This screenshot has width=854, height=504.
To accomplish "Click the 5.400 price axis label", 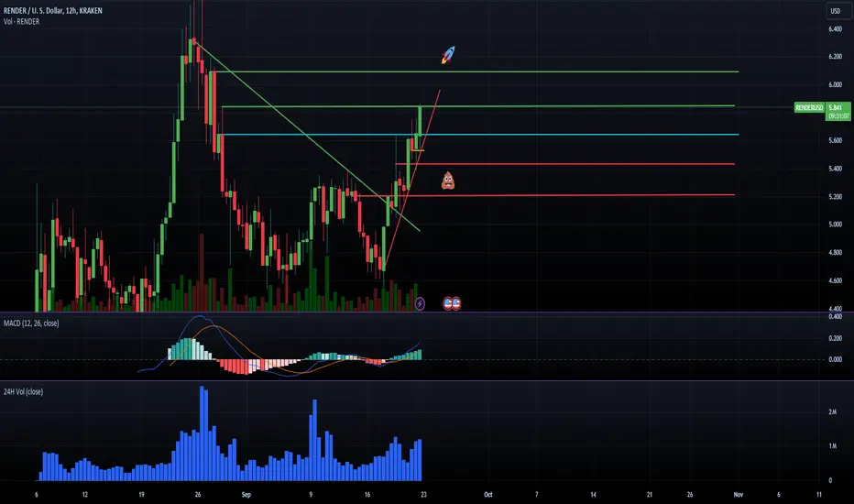I will pyautogui.click(x=835, y=169).
